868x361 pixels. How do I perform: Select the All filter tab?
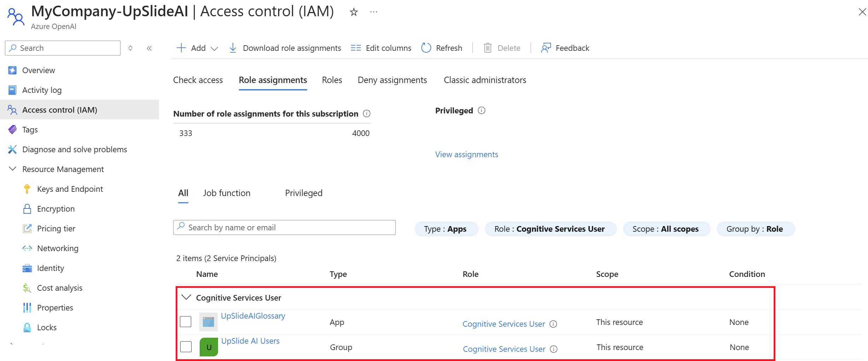coord(183,193)
